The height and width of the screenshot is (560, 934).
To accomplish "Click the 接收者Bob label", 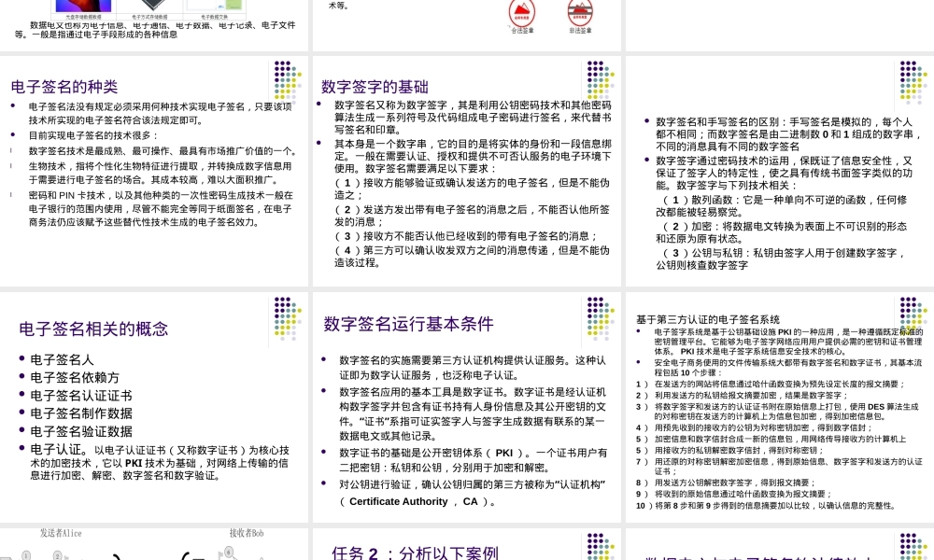I will pyautogui.click(x=247, y=533).
